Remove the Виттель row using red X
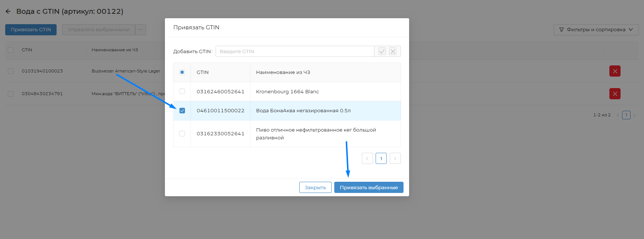 pyautogui.click(x=615, y=94)
